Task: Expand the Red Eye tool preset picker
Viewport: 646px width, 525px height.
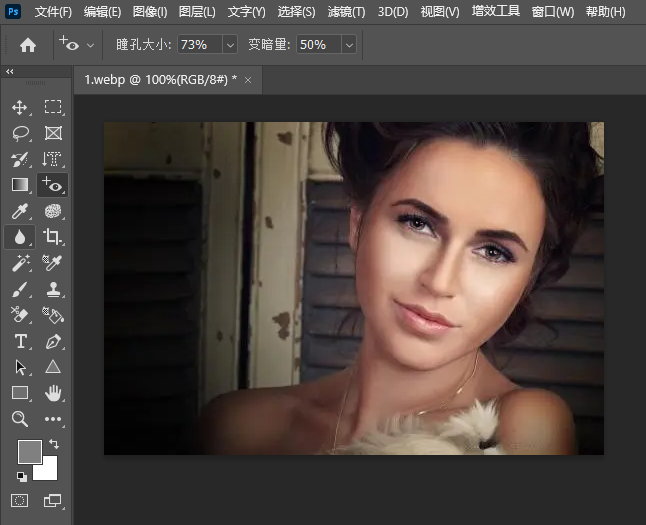Action: pyautogui.click(x=91, y=45)
